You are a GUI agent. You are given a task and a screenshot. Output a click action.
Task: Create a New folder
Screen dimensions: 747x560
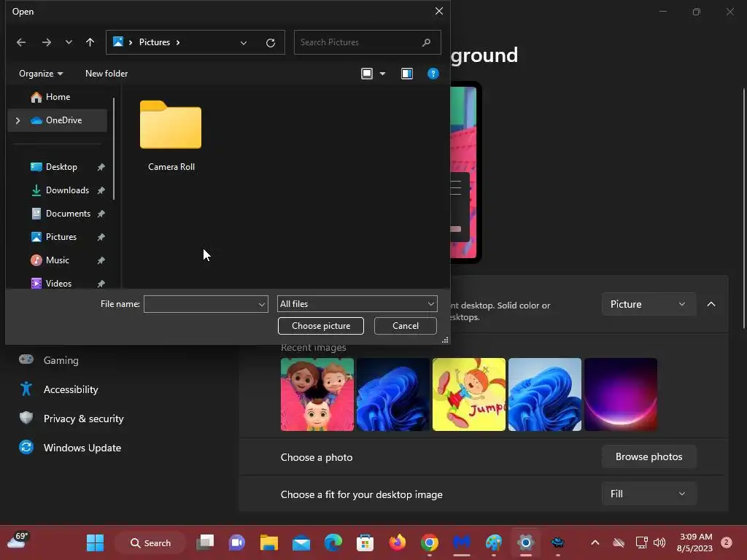(x=107, y=74)
